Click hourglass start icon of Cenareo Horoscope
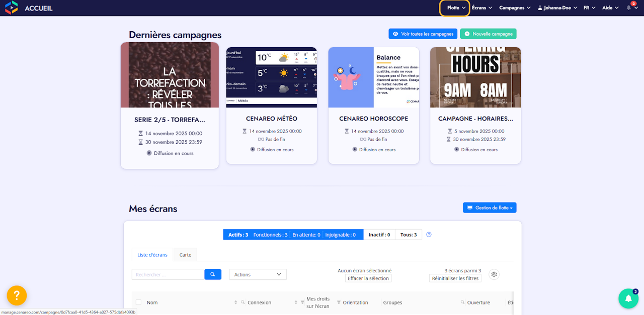Image resolution: width=644 pixels, height=315 pixels. tap(347, 131)
